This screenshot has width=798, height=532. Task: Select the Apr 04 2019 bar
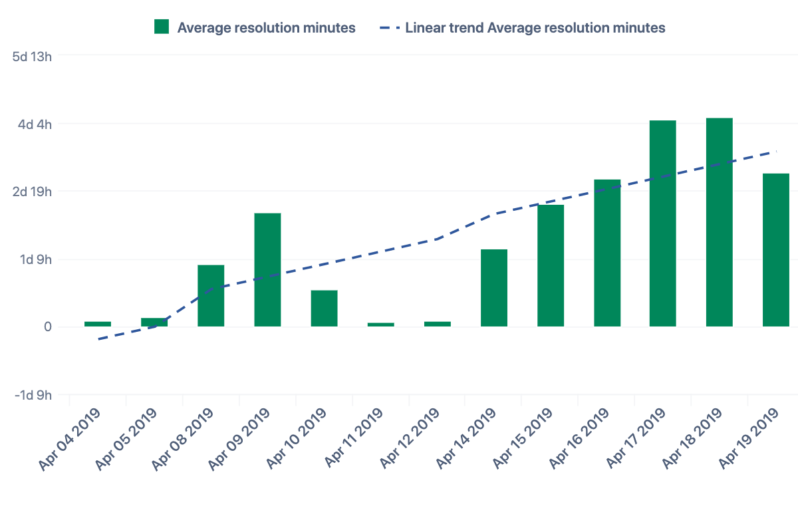[98, 324]
